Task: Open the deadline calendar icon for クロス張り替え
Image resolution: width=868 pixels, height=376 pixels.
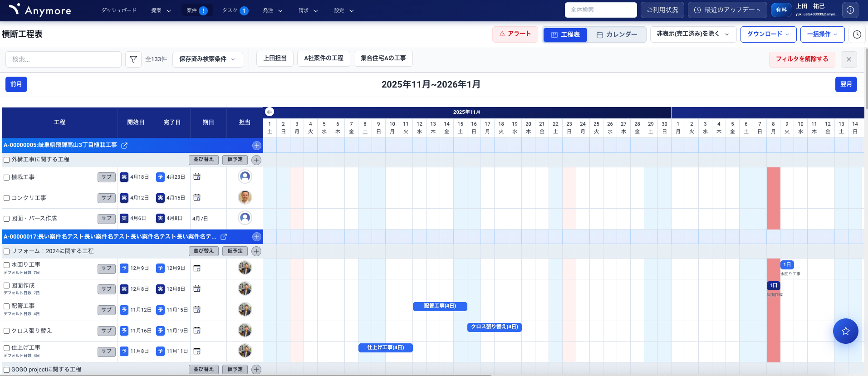Action: [x=197, y=331]
